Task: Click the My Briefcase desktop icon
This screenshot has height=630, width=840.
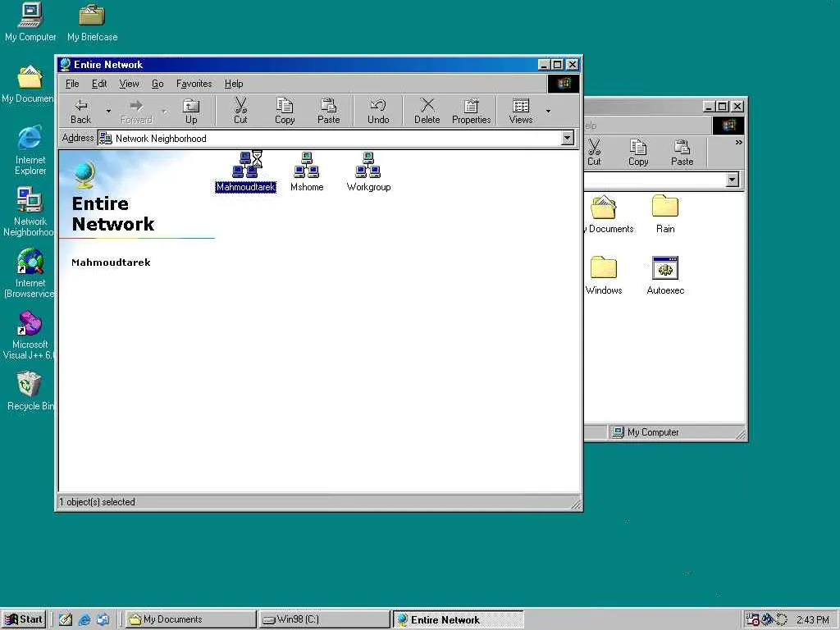Action: (92, 21)
